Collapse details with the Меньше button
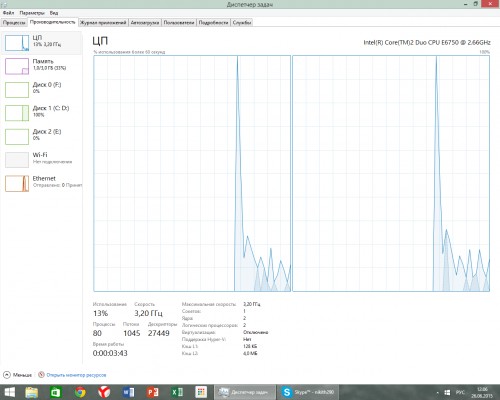The height and width of the screenshot is (400, 500). click(x=17, y=375)
